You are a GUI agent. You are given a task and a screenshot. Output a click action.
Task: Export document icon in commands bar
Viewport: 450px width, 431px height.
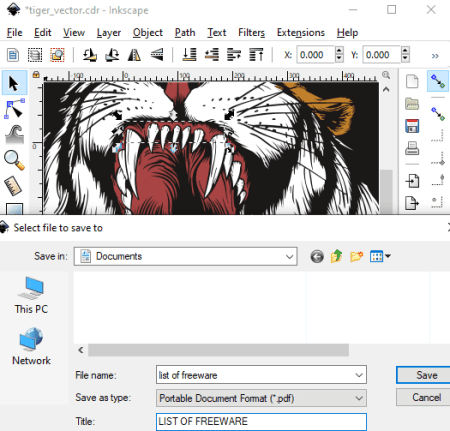pos(412,203)
